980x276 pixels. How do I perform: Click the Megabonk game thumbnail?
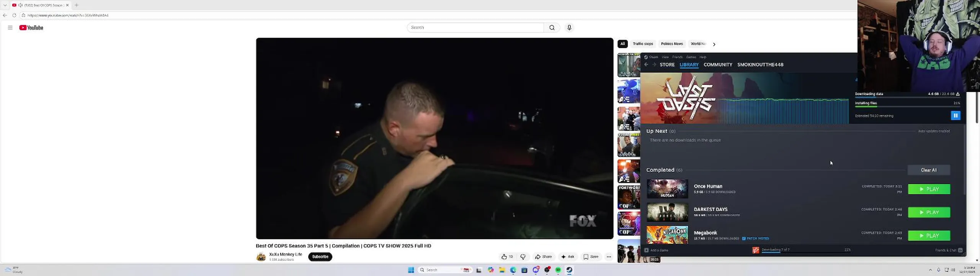tap(667, 235)
